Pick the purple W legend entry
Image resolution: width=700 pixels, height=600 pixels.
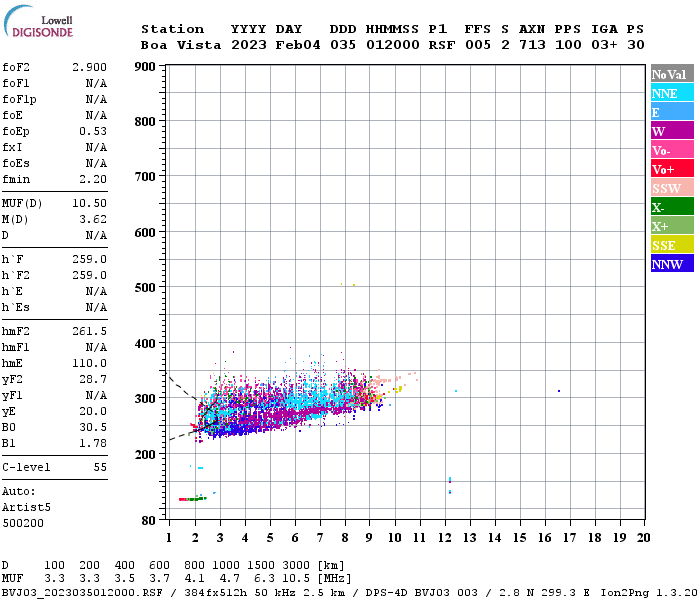(672, 131)
